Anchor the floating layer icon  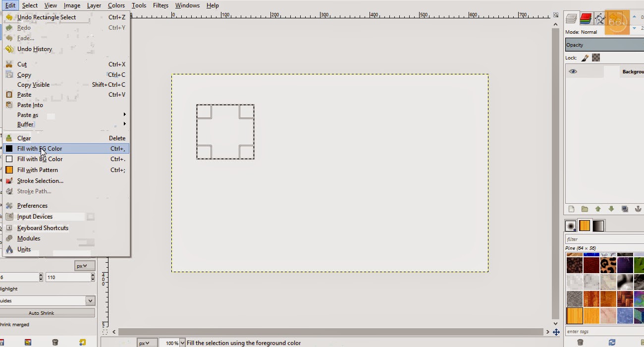(x=638, y=209)
